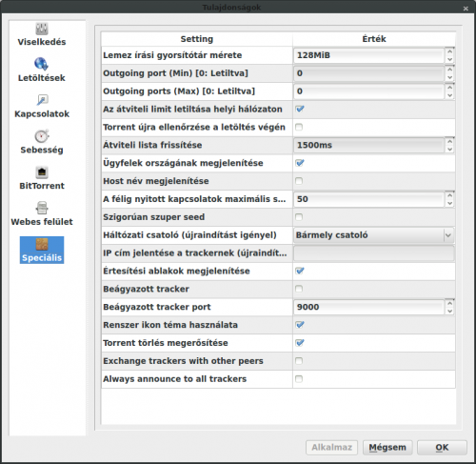Select the Outgoing port (Min) [0: Letiltva] label
The width and height of the screenshot is (476, 464).
point(175,73)
